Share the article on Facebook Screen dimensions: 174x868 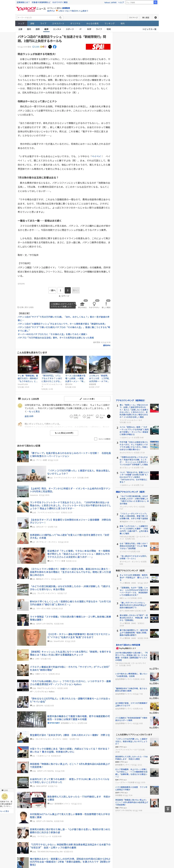point(55,47)
